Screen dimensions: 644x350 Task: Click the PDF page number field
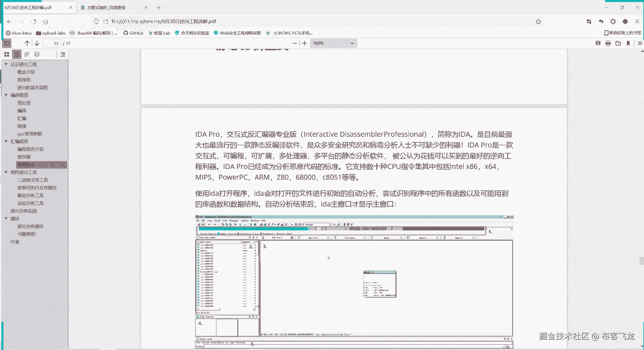click(x=52, y=43)
